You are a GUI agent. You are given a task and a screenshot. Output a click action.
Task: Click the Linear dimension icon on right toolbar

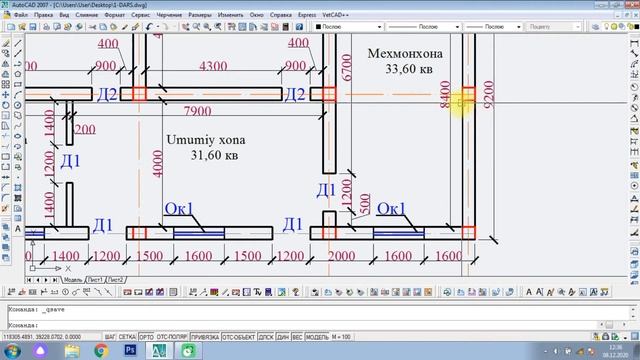tap(634, 43)
